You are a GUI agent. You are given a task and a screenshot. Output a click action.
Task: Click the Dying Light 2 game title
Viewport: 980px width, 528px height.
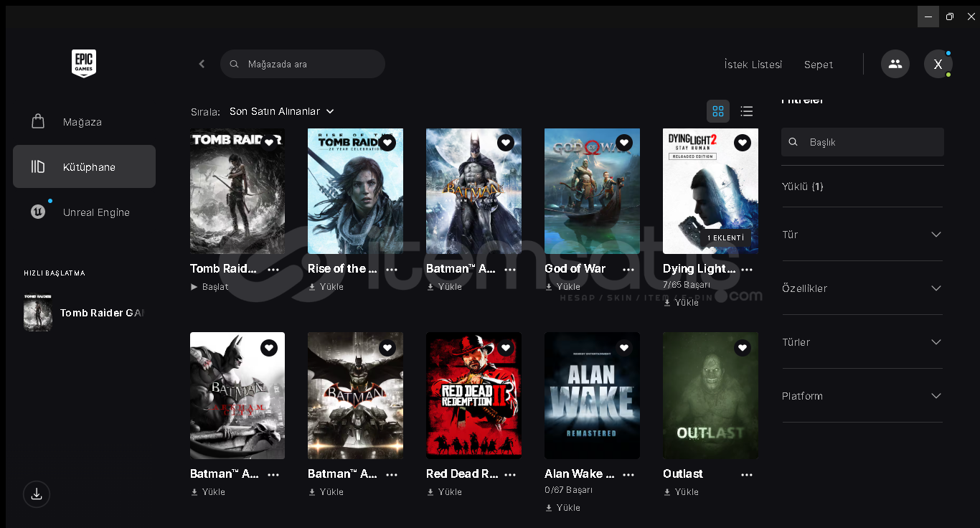pyautogui.click(x=699, y=269)
